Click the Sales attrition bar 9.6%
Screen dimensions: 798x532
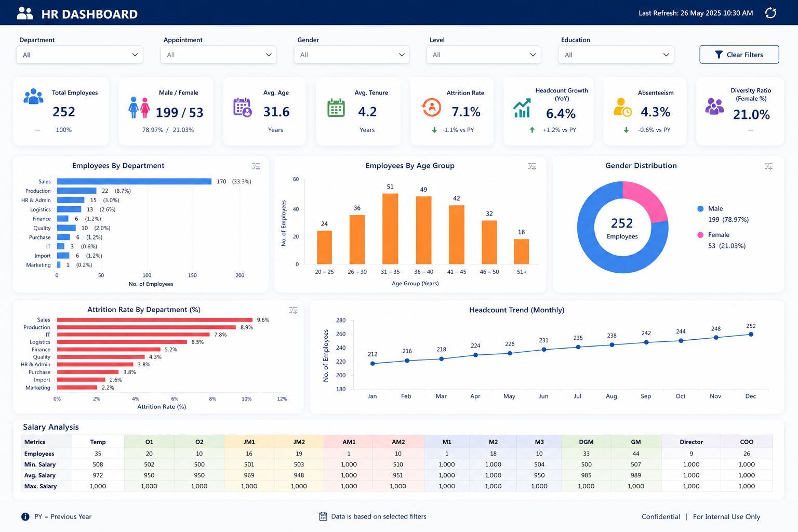(155, 320)
